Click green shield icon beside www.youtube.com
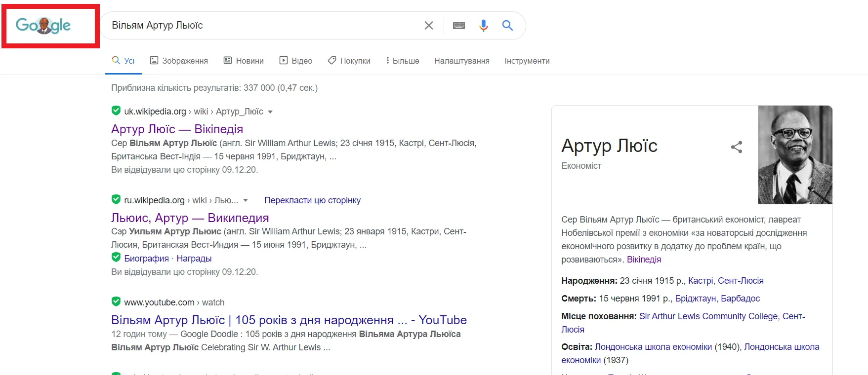Image resolution: width=868 pixels, height=375 pixels. pos(116,301)
